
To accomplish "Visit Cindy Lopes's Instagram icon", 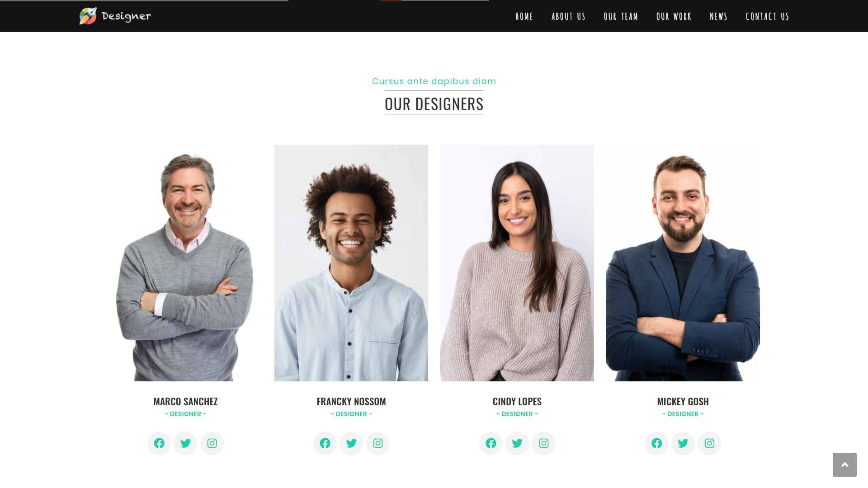I will [543, 443].
